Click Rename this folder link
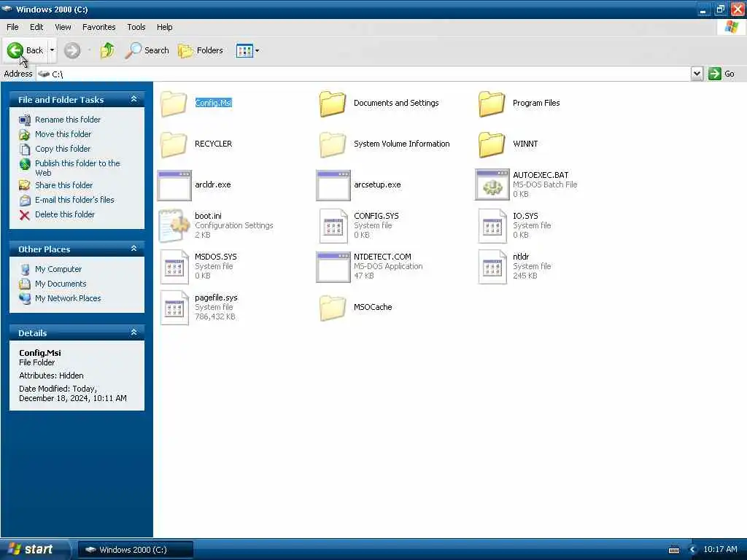 point(68,120)
